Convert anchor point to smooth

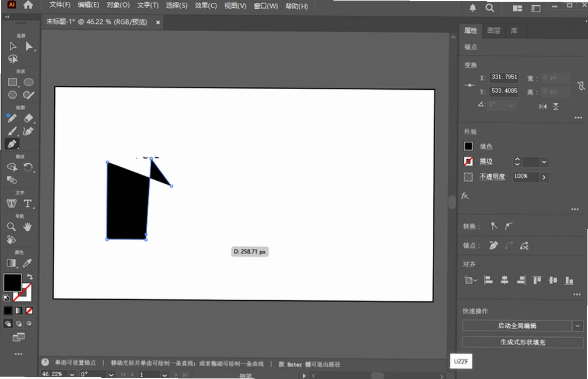coord(509,226)
